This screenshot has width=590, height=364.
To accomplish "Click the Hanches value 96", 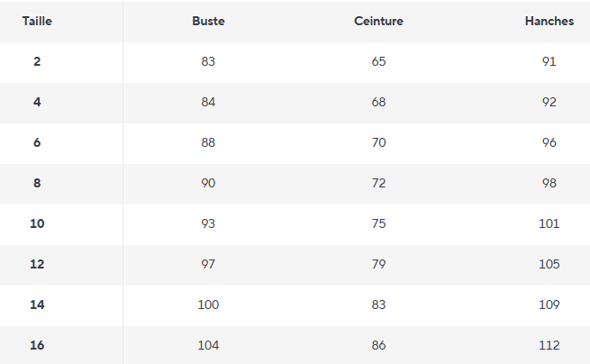I will pyautogui.click(x=549, y=142).
